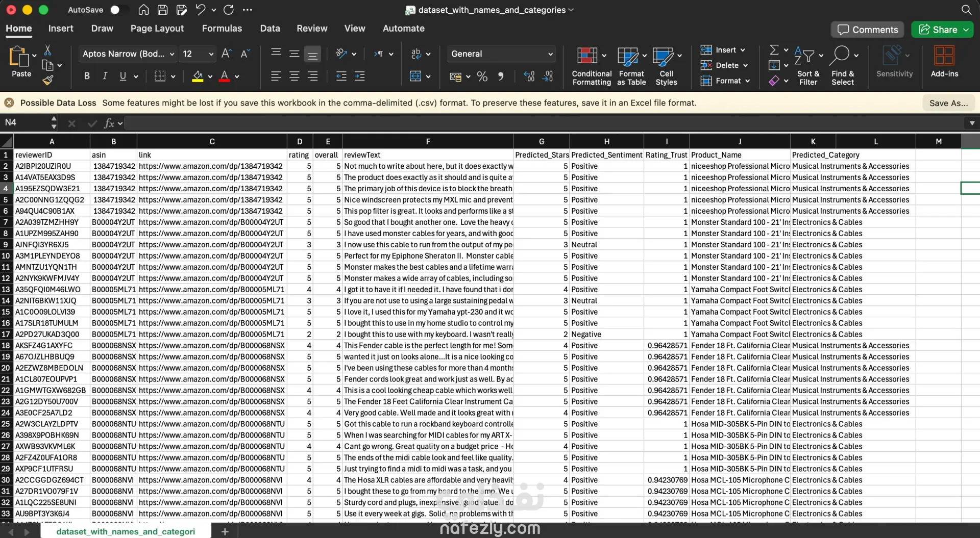980x538 pixels.
Task: Click the Merge & Center icon
Action: pos(415,76)
